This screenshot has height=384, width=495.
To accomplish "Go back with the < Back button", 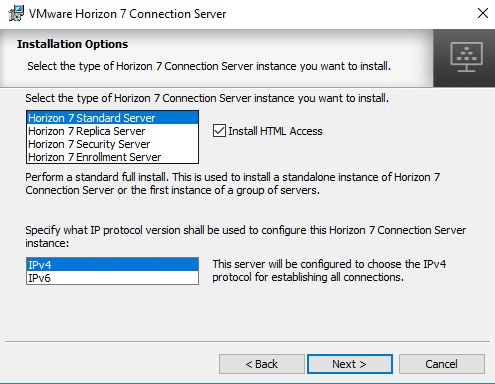I will point(262,364).
